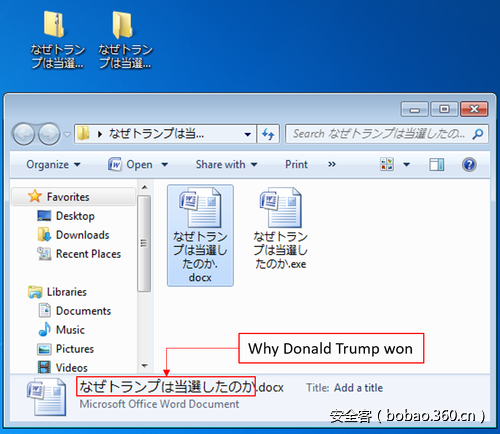Open the Organize menu
This screenshot has width=500, height=434.
(x=53, y=165)
